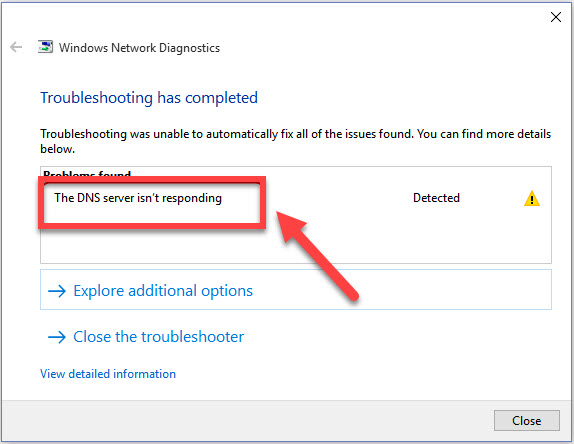Click the Windows Network Diagnostics icon
The image size is (574, 444).
pos(45,47)
